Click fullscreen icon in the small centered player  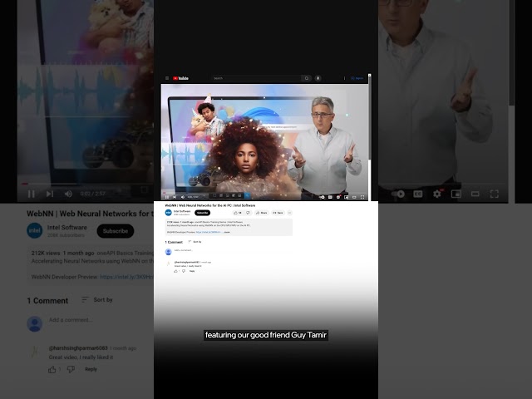(362, 197)
